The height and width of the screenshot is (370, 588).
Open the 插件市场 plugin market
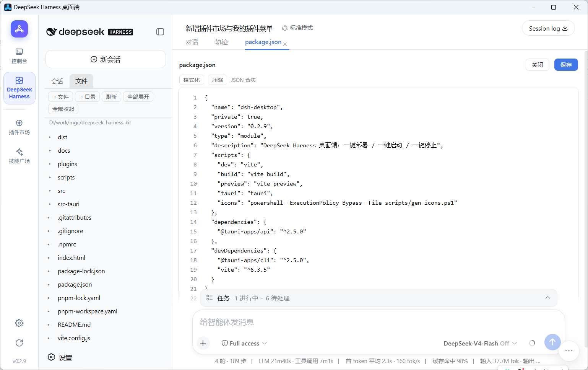tap(19, 127)
